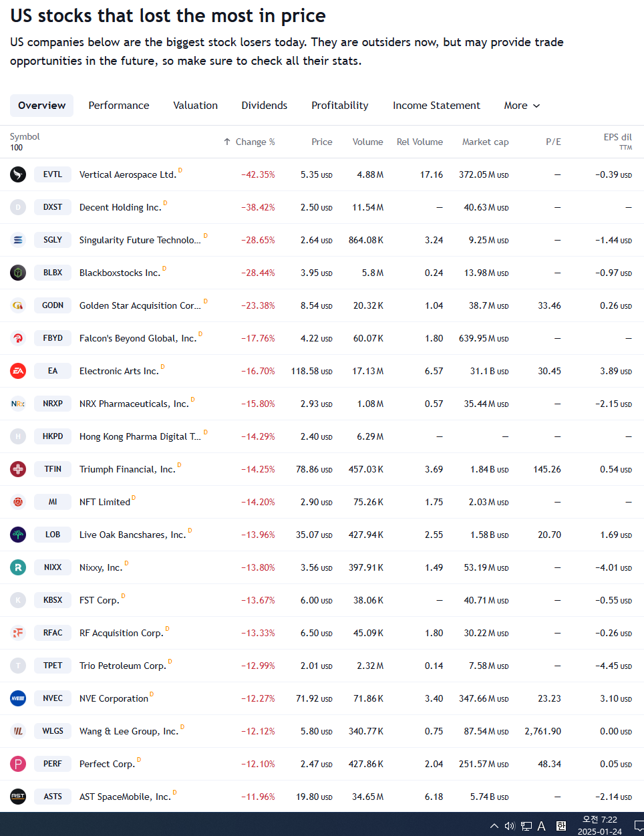Open the Electronic Arts Inc. company link

[x=119, y=371]
